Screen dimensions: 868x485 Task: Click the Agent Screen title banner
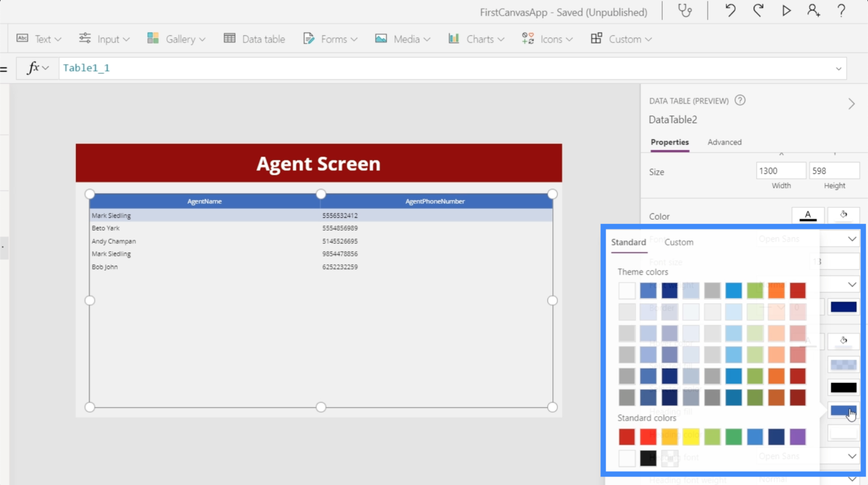(319, 163)
